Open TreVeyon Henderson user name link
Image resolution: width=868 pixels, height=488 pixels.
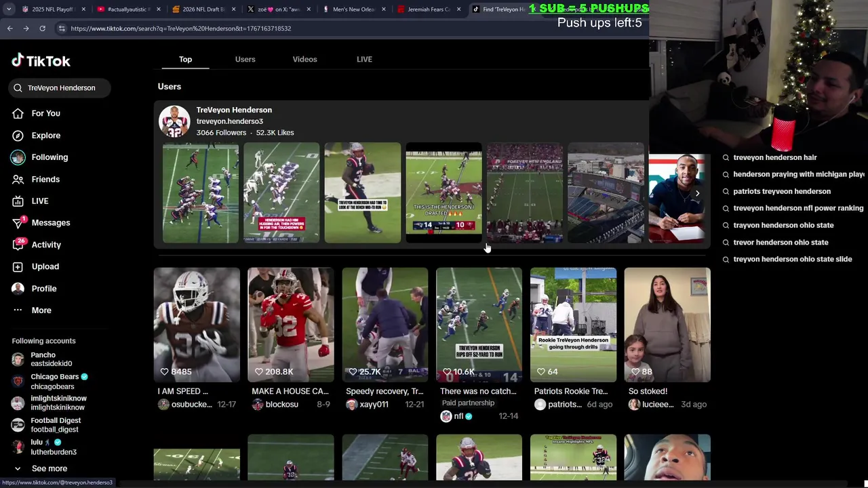click(234, 110)
